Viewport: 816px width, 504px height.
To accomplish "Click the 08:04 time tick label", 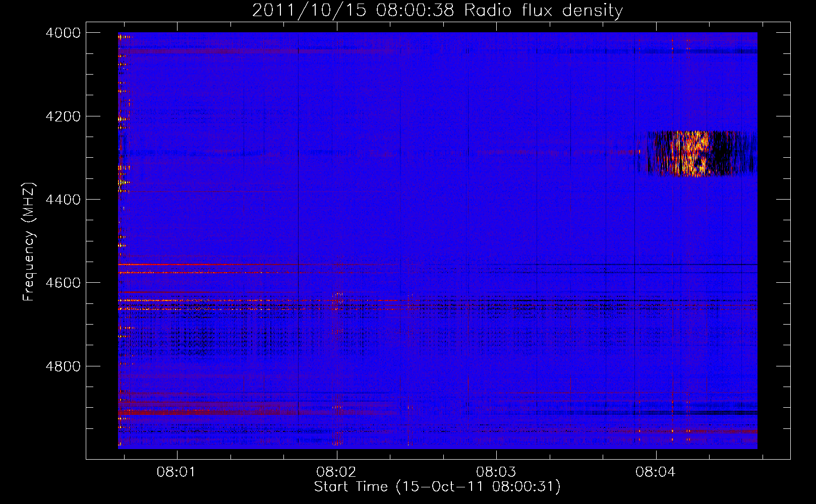I will pyautogui.click(x=655, y=472).
